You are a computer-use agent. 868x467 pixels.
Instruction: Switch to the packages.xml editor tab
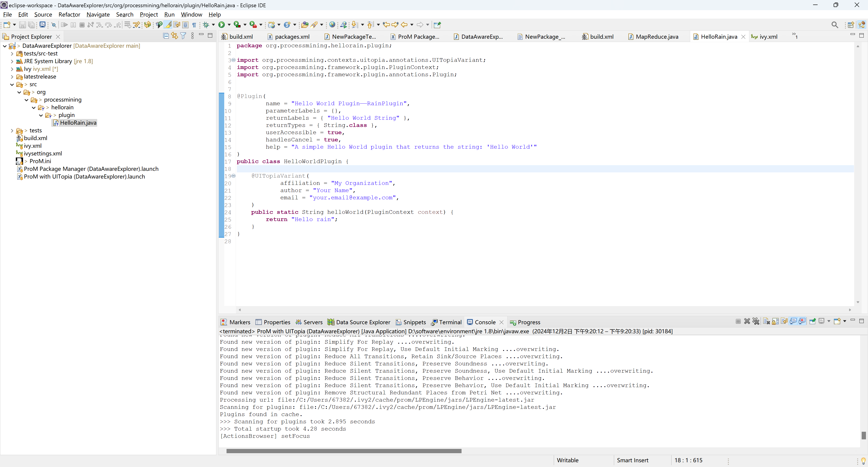point(288,36)
